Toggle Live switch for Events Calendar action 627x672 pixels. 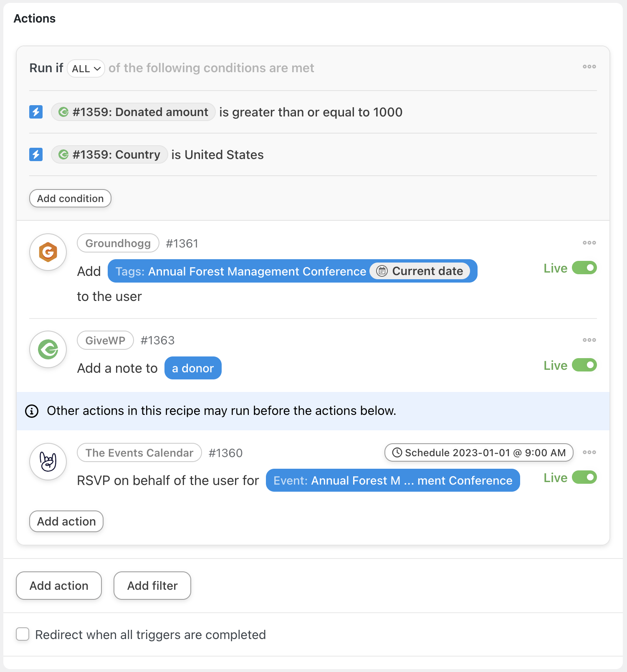point(584,477)
